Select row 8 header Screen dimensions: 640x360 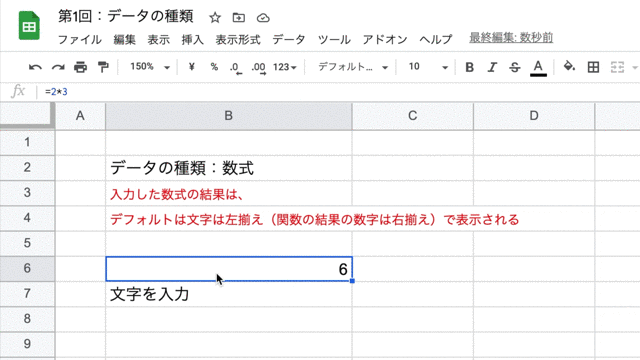(27, 319)
